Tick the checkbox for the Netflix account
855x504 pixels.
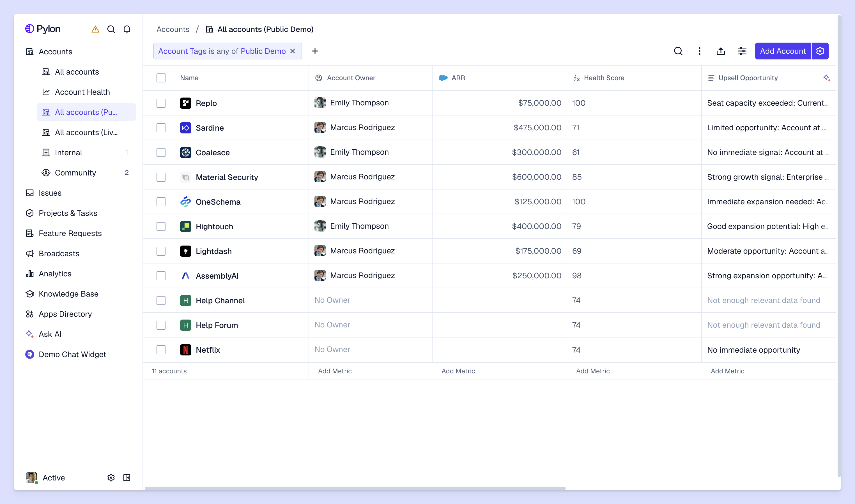tap(161, 350)
